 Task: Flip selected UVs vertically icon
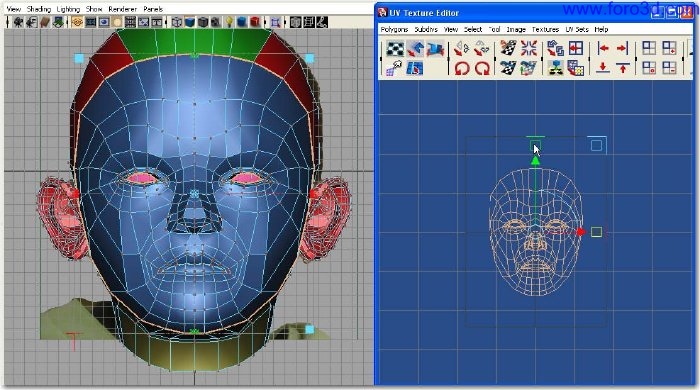click(x=482, y=48)
